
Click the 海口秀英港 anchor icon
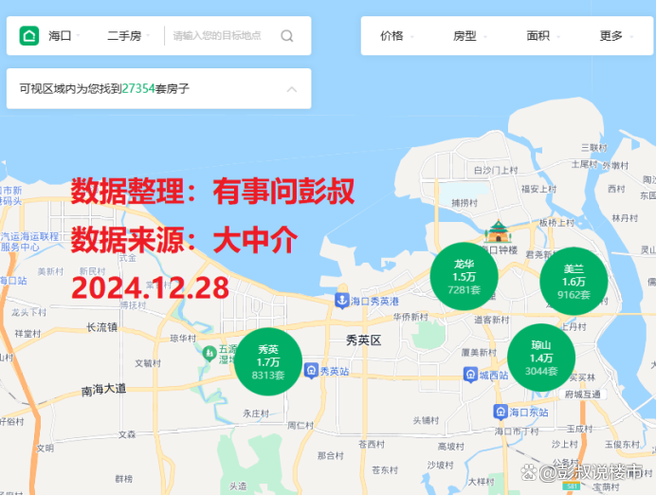[342, 300]
